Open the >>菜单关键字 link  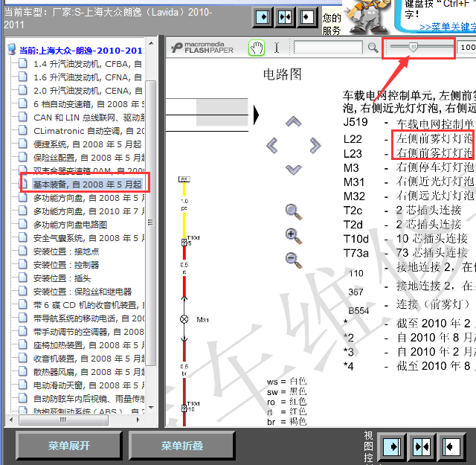click(x=448, y=28)
